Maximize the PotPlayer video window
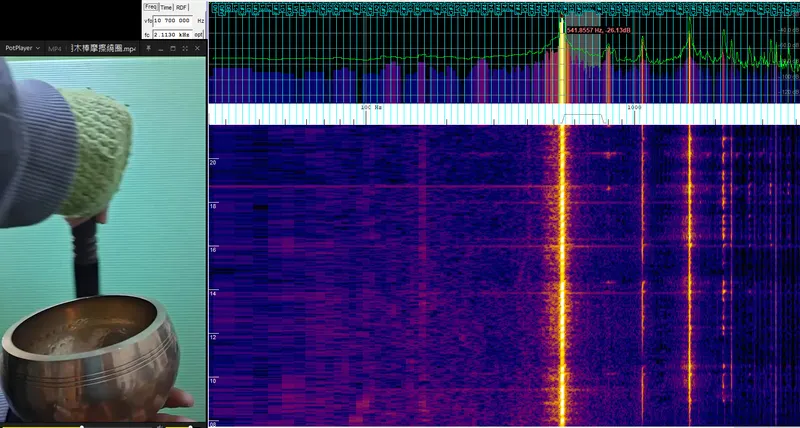This screenshot has height=428, width=800. point(171,48)
